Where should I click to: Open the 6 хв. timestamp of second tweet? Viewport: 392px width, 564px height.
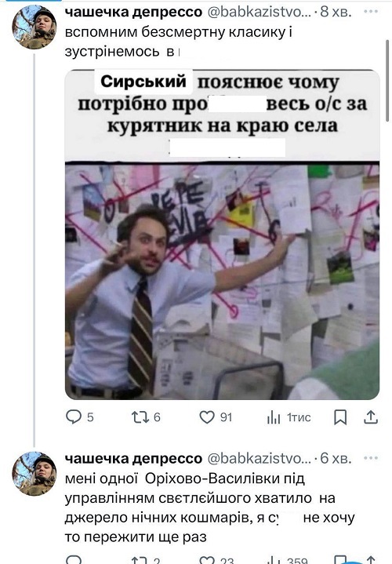point(336,459)
